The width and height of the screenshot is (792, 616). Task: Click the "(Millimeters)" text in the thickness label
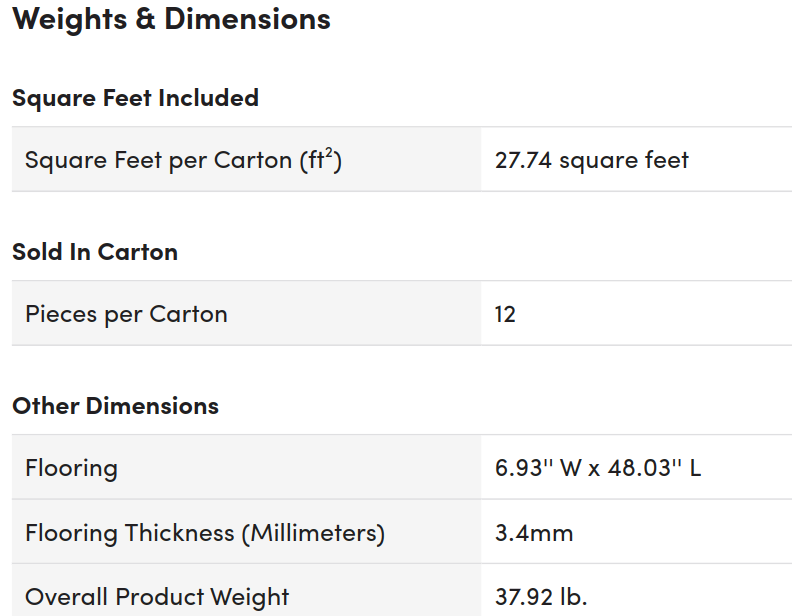click(x=312, y=533)
